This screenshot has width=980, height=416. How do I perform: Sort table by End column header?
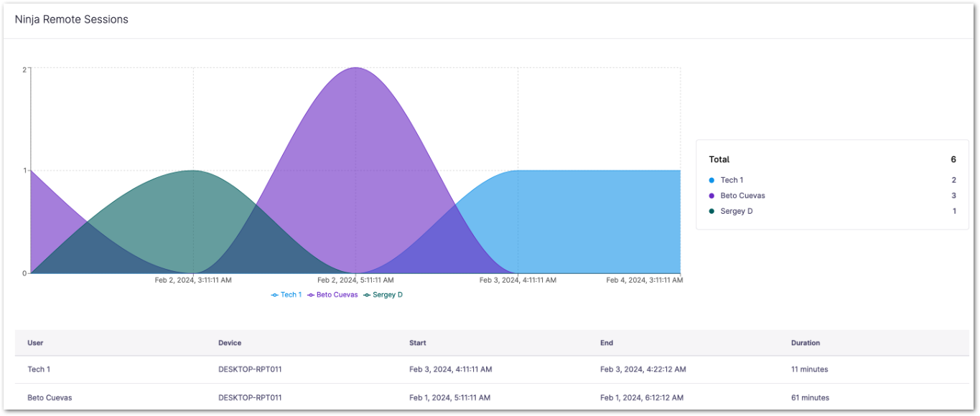pos(607,343)
